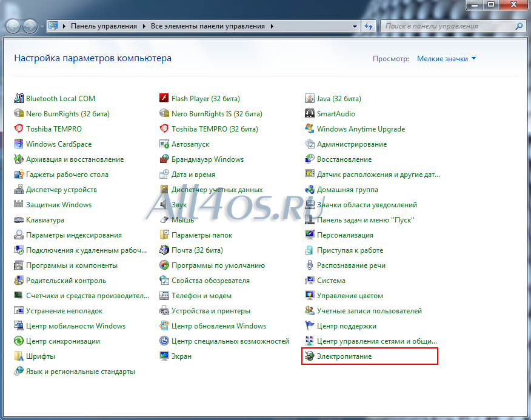531x420 pixels.
Task: Open the Диспетчер устройств icon
Action: tap(19, 190)
